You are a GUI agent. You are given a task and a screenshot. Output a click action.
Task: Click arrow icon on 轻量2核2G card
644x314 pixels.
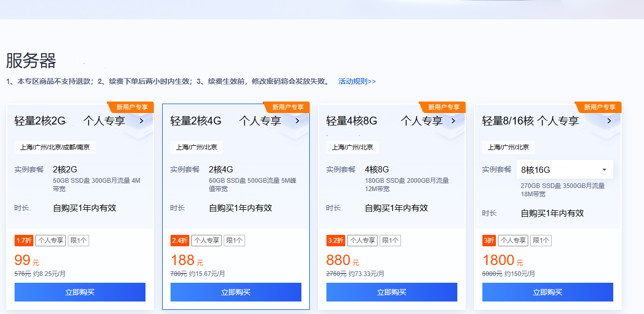[x=142, y=121]
